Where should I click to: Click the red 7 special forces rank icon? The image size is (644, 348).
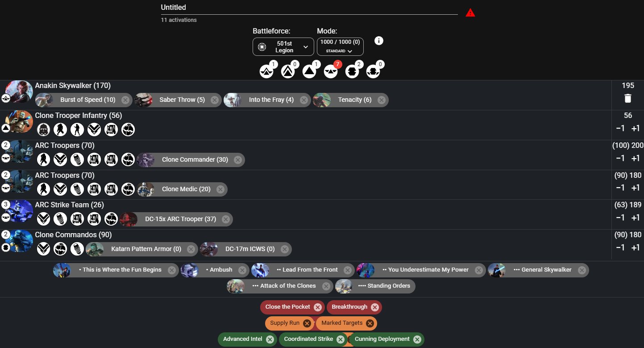(x=331, y=71)
